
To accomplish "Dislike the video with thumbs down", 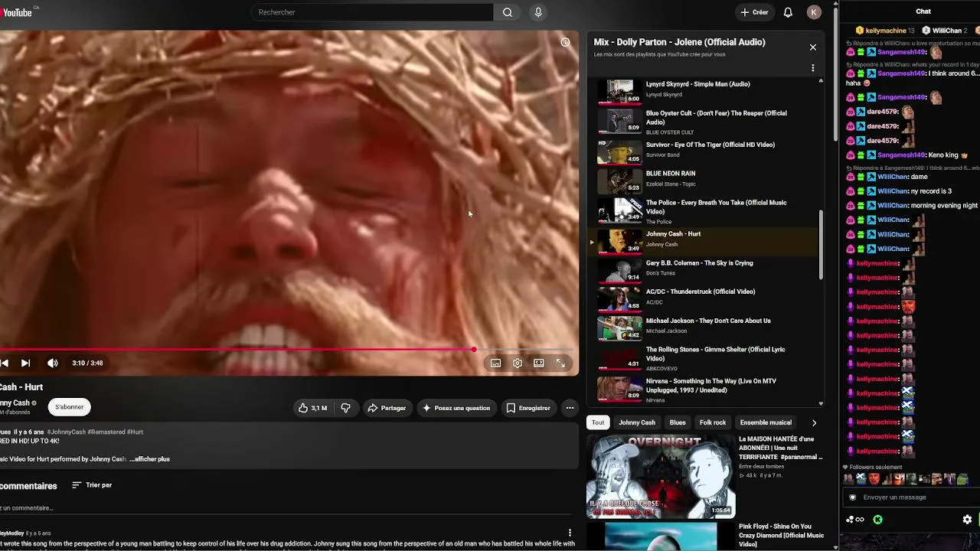I will click(345, 408).
